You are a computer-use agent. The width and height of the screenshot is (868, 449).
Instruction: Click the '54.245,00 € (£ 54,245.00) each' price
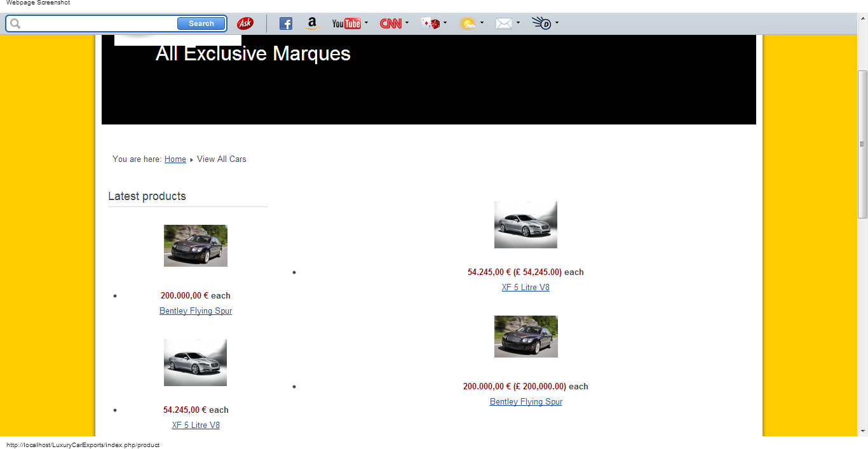pyautogui.click(x=526, y=272)
